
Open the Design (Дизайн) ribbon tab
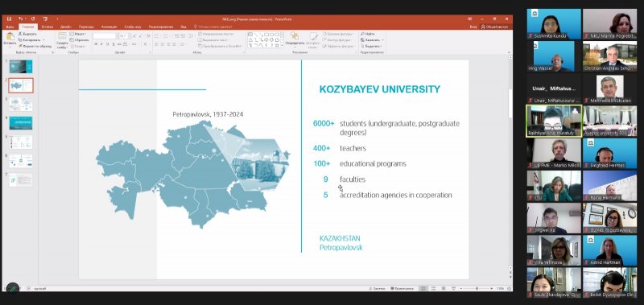(x=66, y=27)
